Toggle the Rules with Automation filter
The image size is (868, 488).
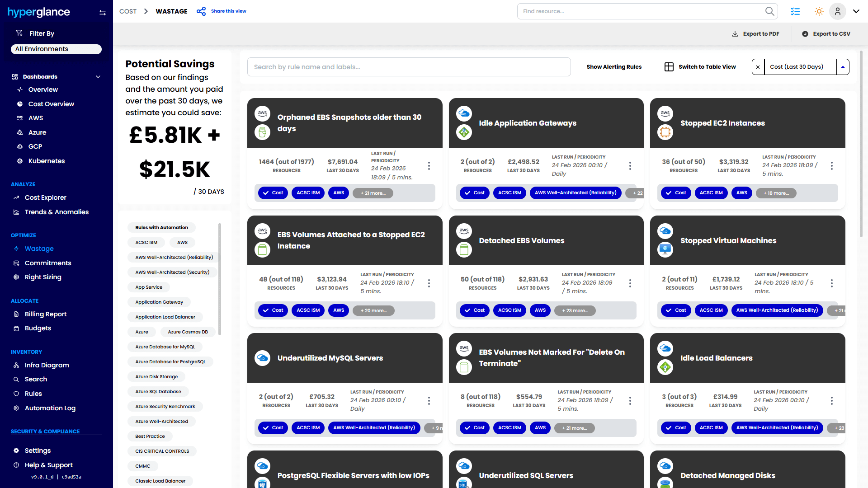tap(161, 227)
